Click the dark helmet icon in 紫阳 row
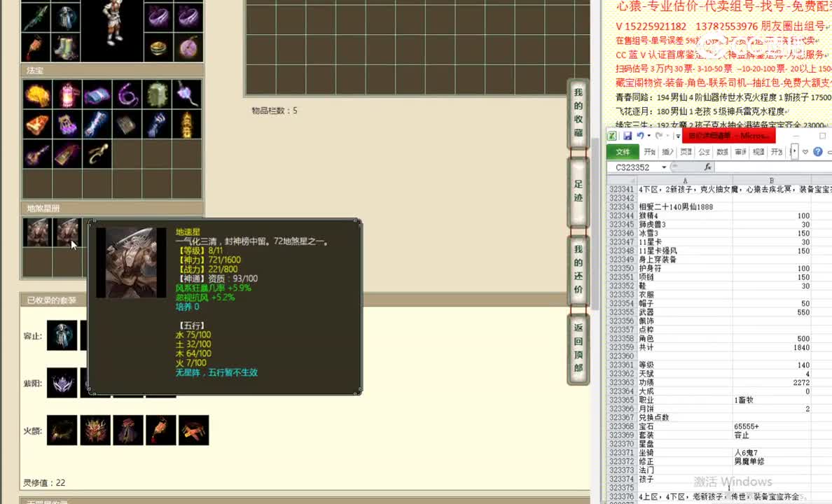 coord(62,383)
